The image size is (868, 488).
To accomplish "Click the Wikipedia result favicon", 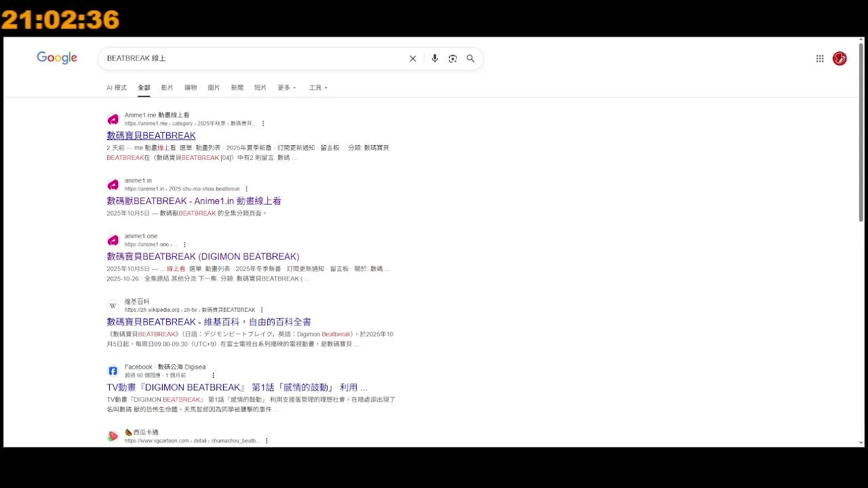I will (x=113, y=306).
